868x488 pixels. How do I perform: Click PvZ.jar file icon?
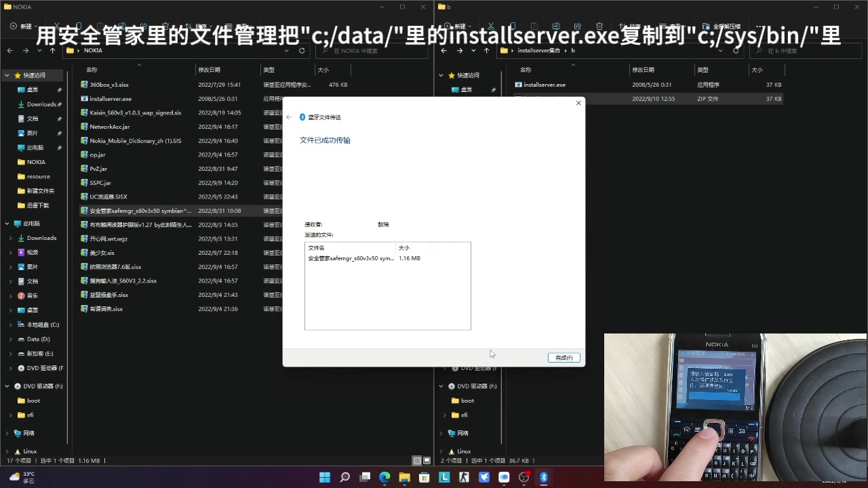(x=84, y=169)
